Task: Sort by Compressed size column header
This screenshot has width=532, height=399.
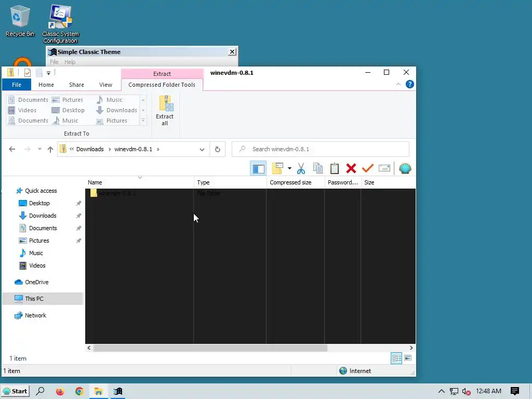Action: [x=296, y=182]
